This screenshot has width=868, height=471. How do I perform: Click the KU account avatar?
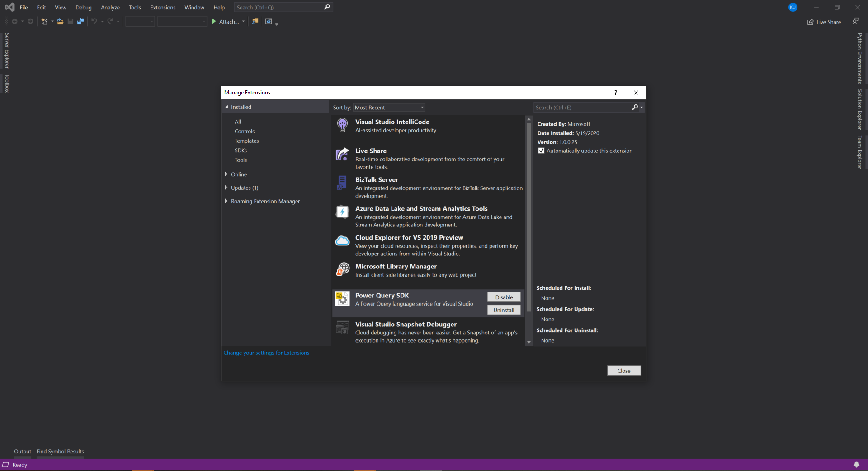click(x=793, y=7)
